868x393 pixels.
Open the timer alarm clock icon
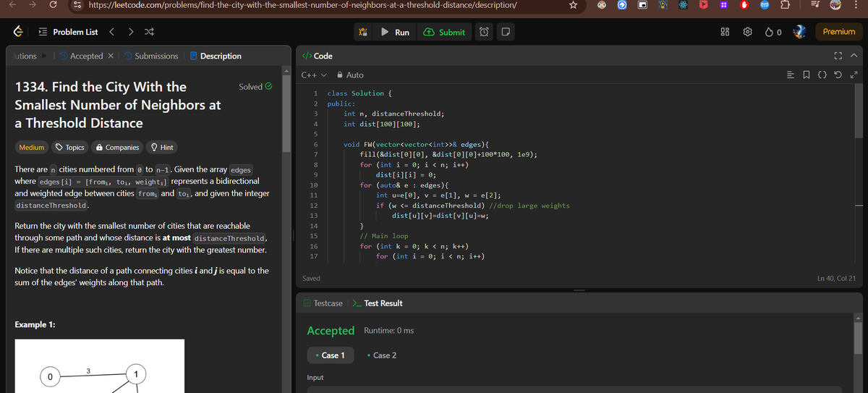click(x=485, y=32)
